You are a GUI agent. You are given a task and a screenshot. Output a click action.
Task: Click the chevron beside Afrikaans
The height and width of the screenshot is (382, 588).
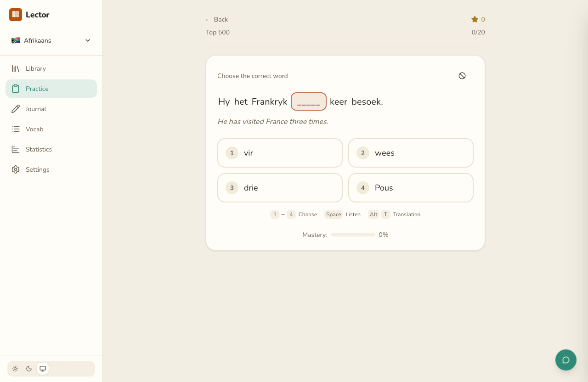88,40
